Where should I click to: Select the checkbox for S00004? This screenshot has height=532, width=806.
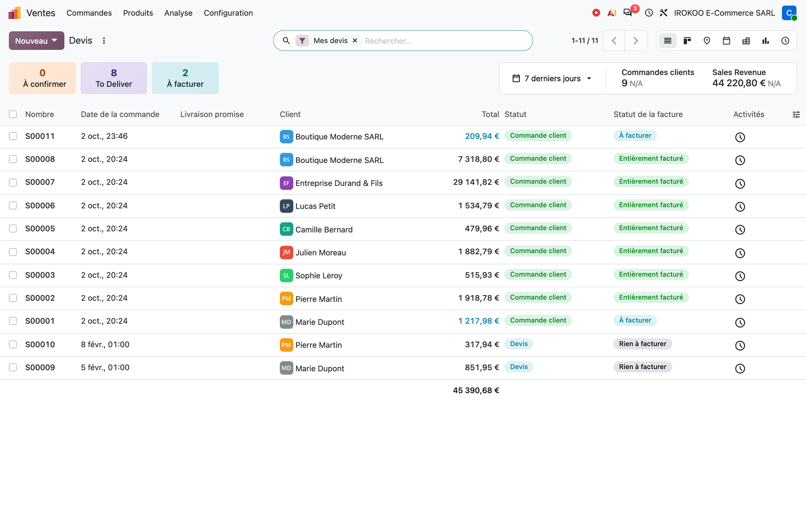click(x=13, y=252)
